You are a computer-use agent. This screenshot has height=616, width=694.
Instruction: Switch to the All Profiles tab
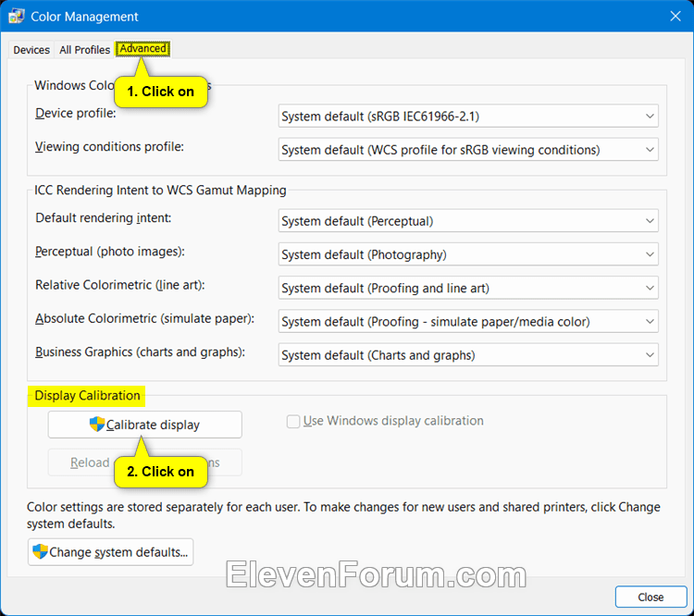pos(84,50)
